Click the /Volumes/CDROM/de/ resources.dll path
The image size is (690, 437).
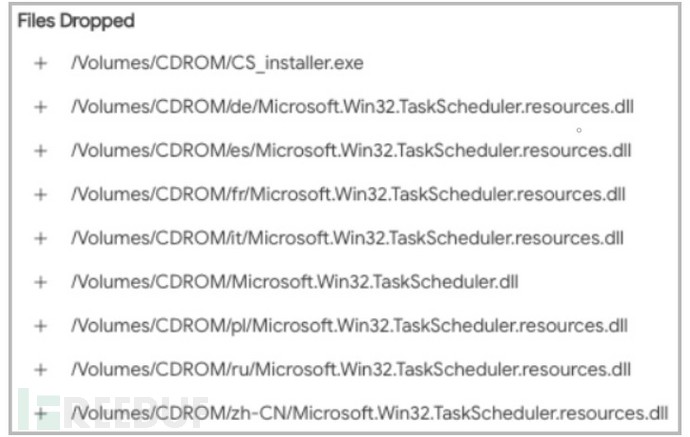click(x=352, y=106)
